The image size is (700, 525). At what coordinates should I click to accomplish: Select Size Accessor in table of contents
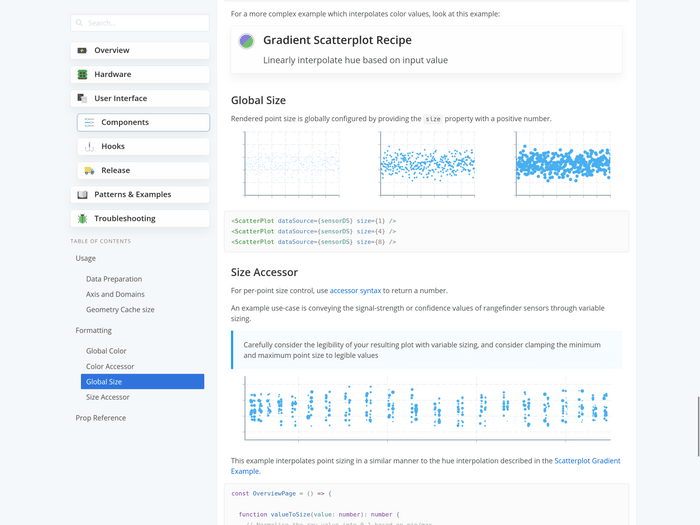tap(108, 397)
